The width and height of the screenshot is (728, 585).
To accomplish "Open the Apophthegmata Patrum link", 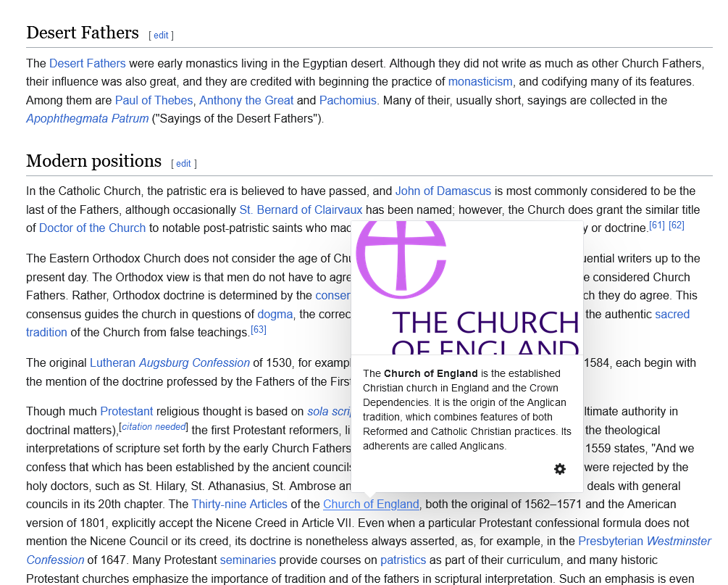I will pos(87,118).
